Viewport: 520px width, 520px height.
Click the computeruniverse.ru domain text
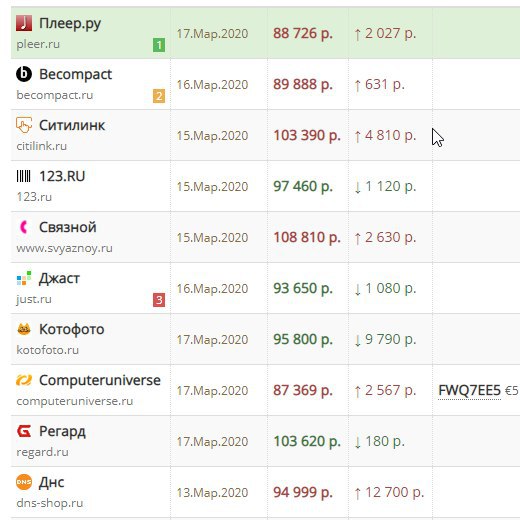(x=75, y=401)
